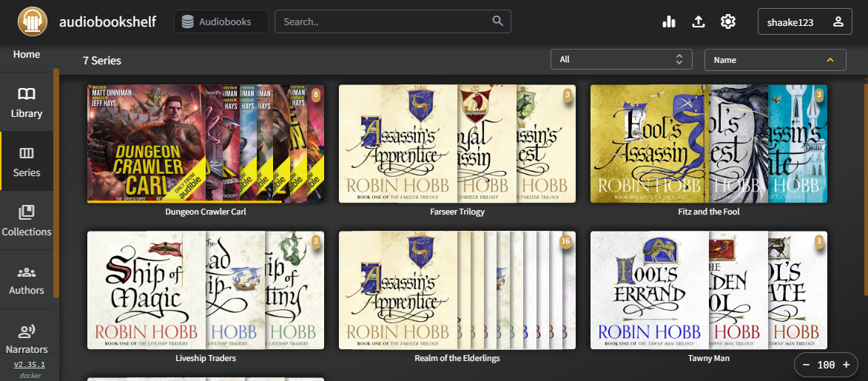Viewport: 868px width, 381px height.
Task: Open the Realm of the Elderlings series title
Action: pyautogui.click(x=457, y=358)
